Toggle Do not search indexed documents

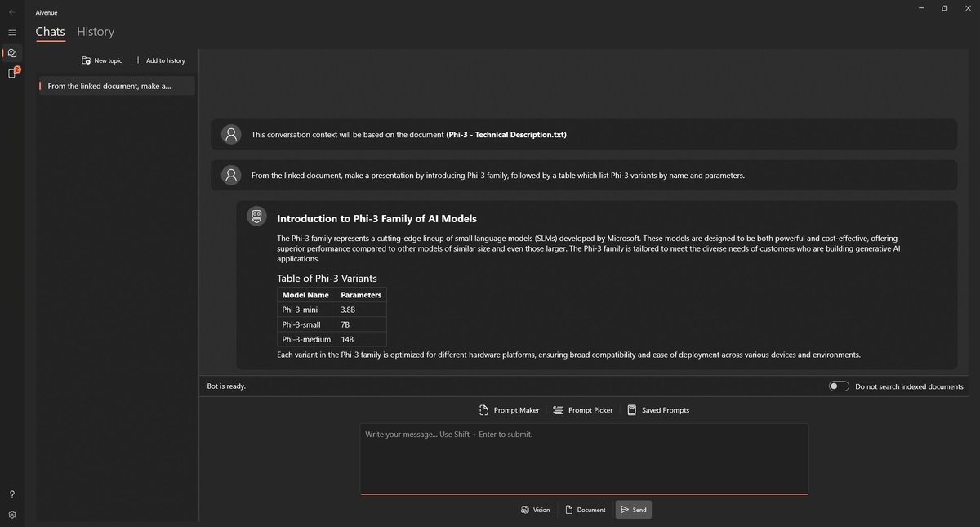click(839, 386)
